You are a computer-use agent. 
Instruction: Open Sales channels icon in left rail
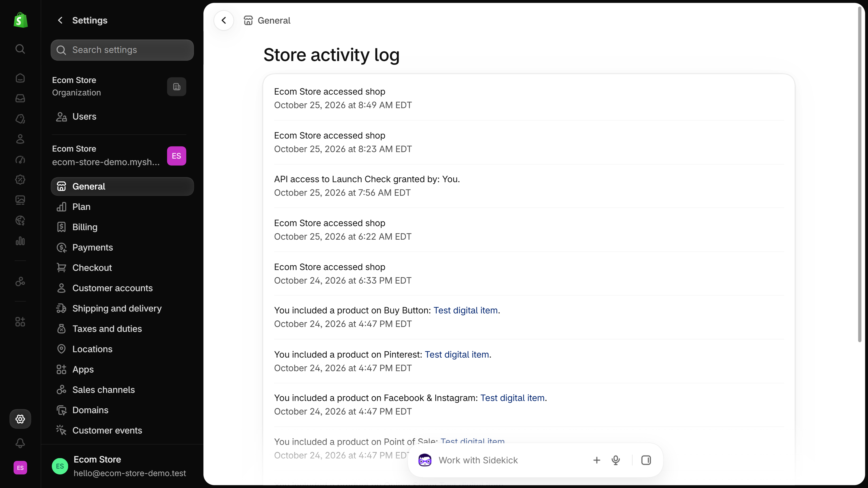(20, 282)
